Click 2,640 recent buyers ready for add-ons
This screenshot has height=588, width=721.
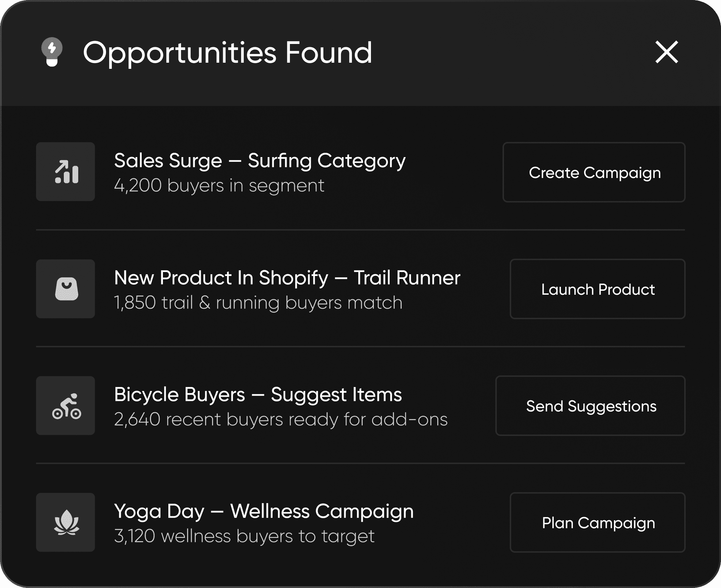(281, 419)
